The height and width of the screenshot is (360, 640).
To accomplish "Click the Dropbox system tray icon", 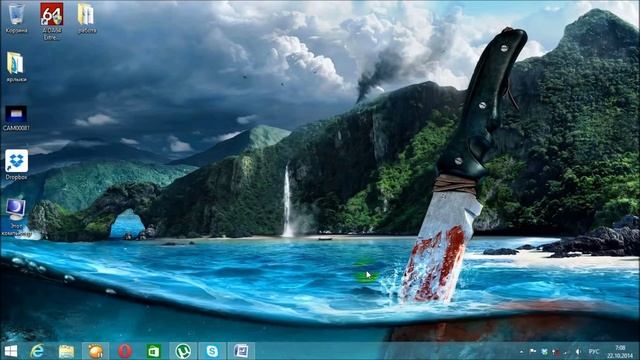I will 544,351.
